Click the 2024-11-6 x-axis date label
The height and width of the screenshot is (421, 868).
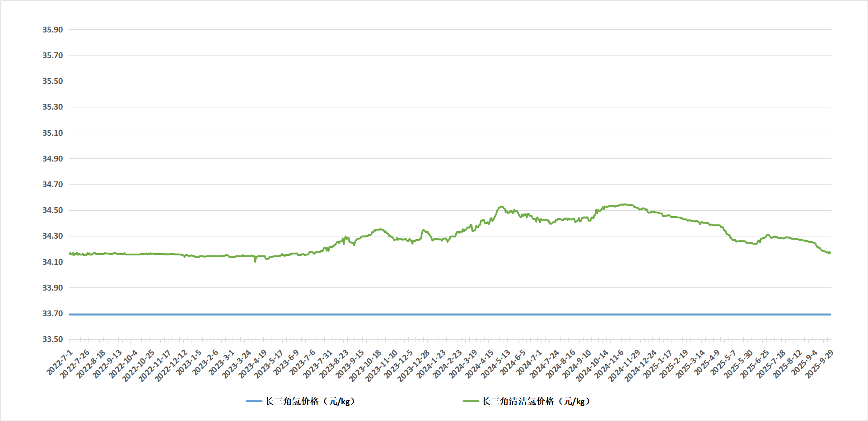609,365
